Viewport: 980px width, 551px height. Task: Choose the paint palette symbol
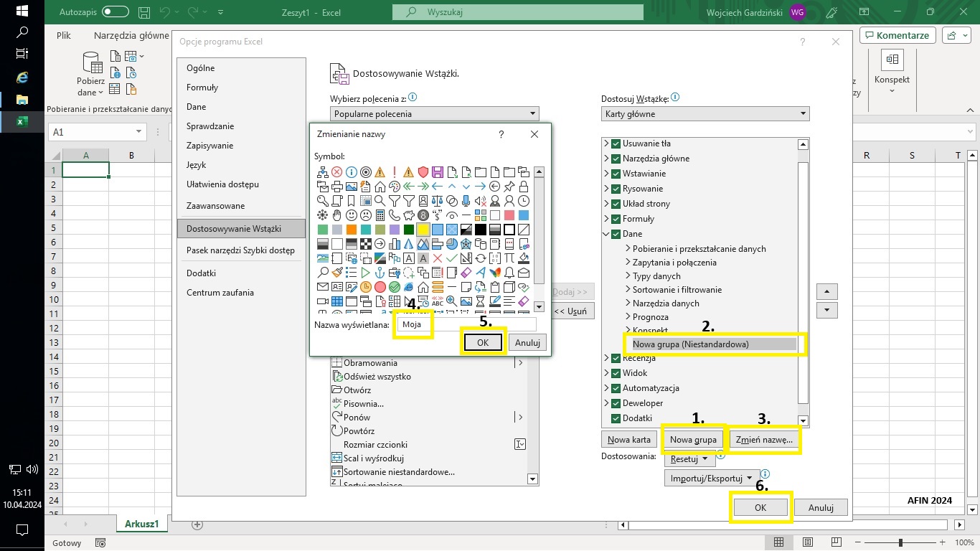coord(395,187)
